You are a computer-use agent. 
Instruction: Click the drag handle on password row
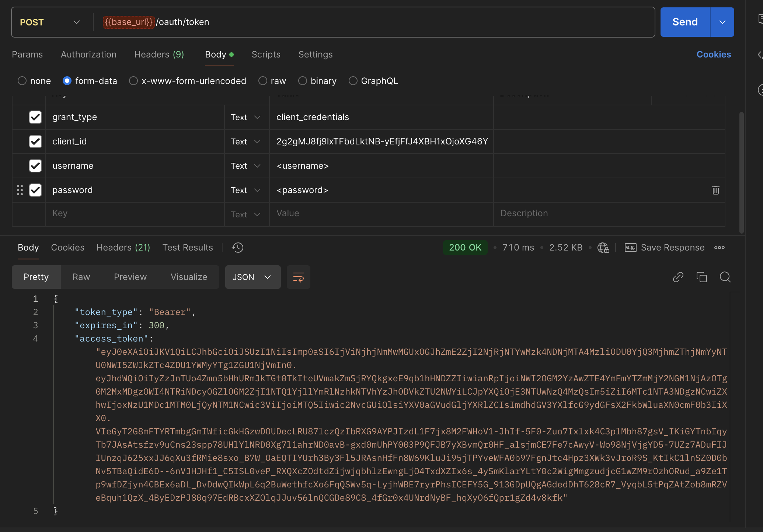[20, 190]
